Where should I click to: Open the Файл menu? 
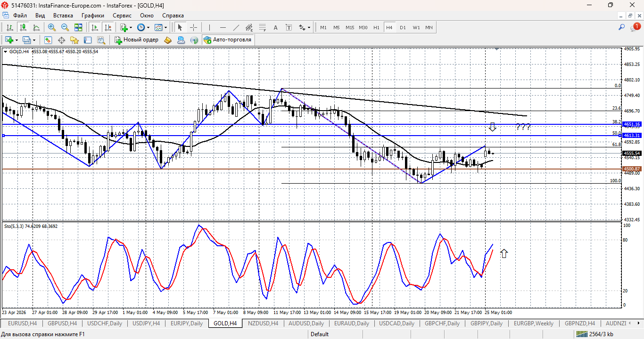tap(20, 16)
